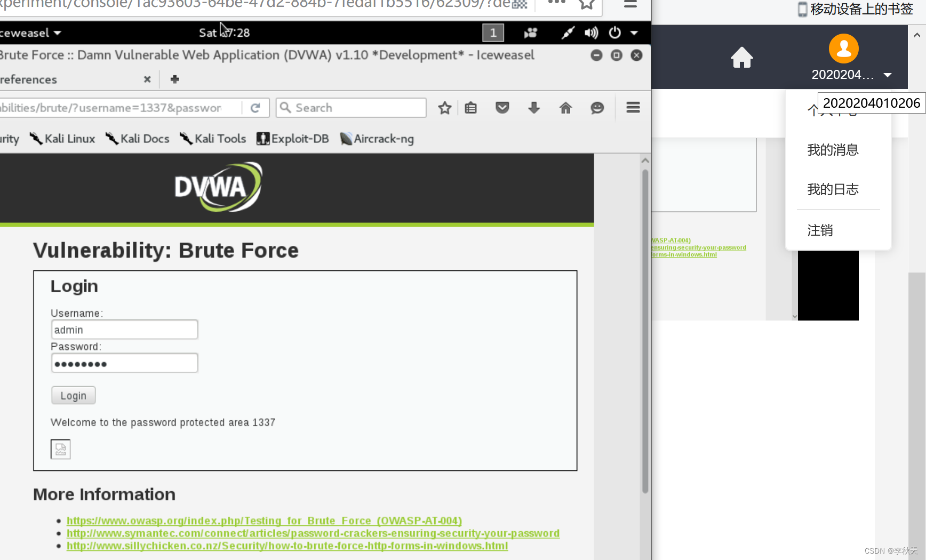Open the sillychicken brute-force link

287,546
